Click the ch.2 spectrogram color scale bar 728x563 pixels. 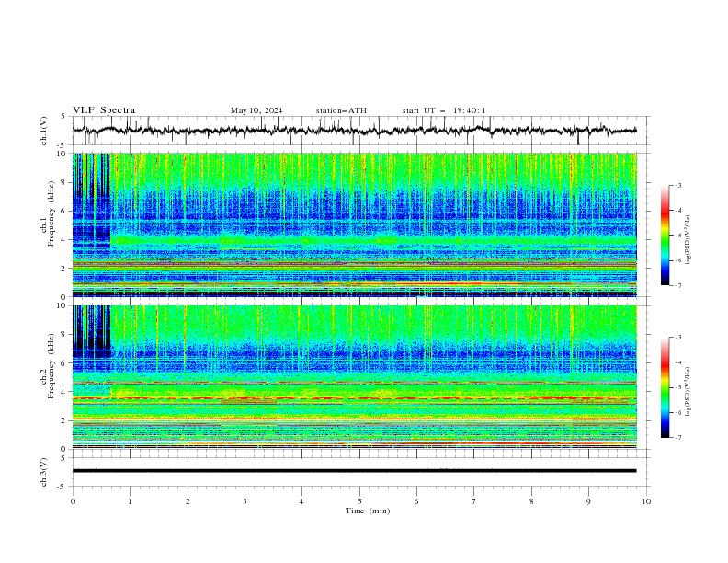click(665, 387)
